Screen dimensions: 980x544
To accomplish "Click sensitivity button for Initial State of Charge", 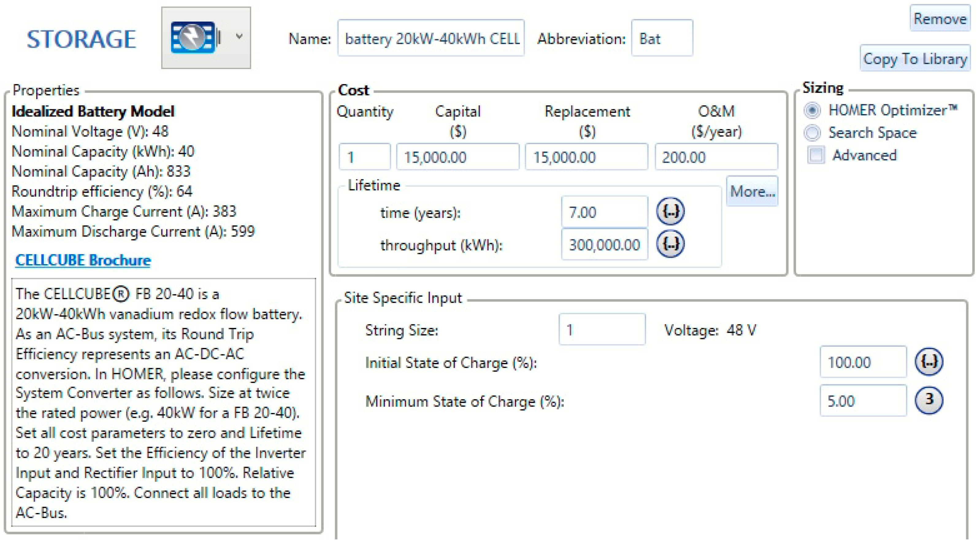I will (x=929, y=362).
